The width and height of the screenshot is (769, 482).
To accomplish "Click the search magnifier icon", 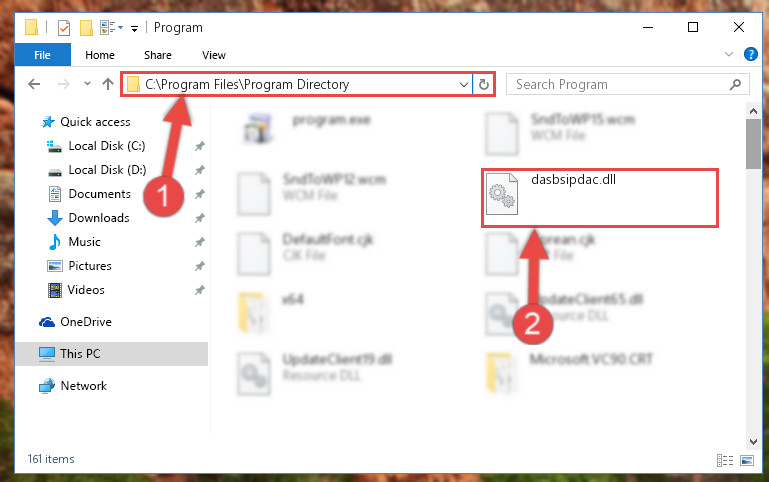I will [735, 84].
